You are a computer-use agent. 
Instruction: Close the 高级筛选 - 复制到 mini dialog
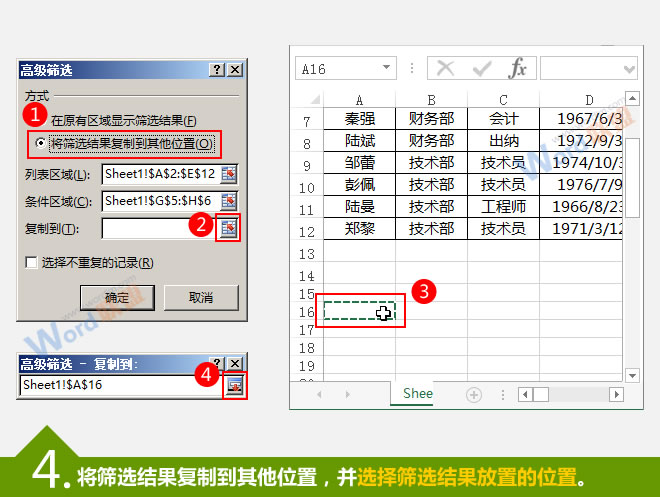[x=235, y=363]
